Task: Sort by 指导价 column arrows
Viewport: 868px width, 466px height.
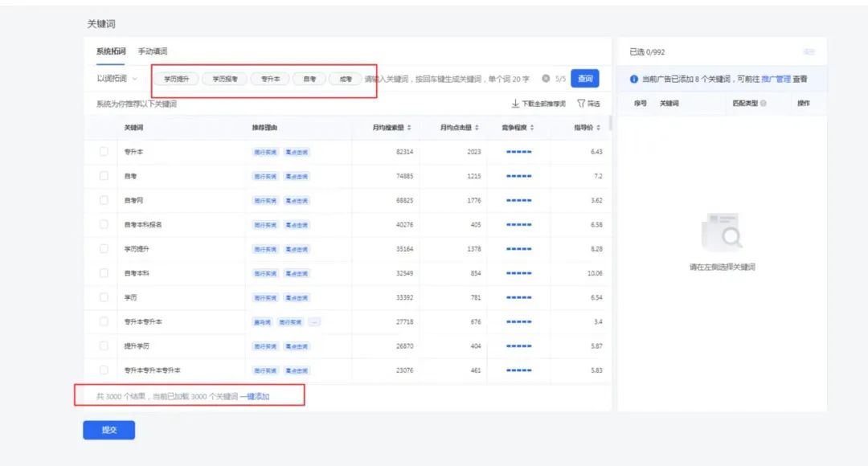Action: (x=599, y=127)
